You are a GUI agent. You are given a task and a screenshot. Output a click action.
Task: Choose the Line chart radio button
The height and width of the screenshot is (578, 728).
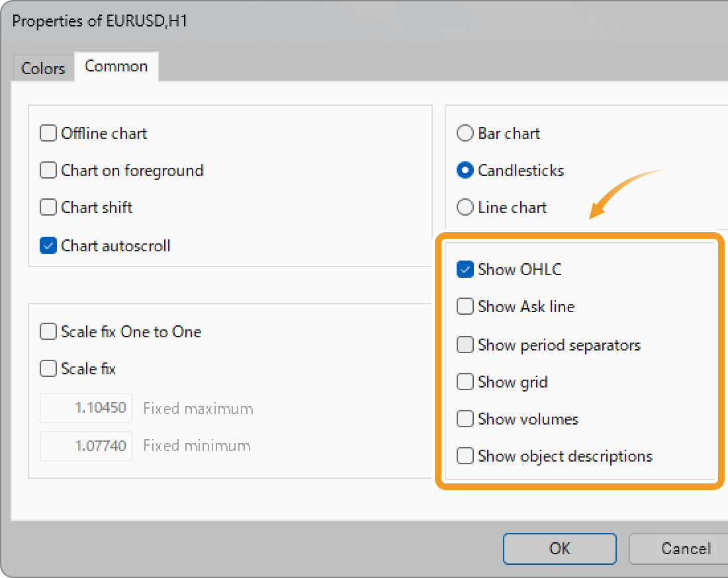click(x=465, y=207)
